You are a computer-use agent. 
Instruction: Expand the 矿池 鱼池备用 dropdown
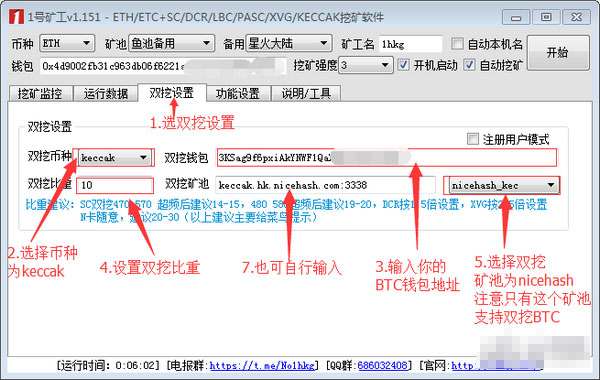point(171,43)
